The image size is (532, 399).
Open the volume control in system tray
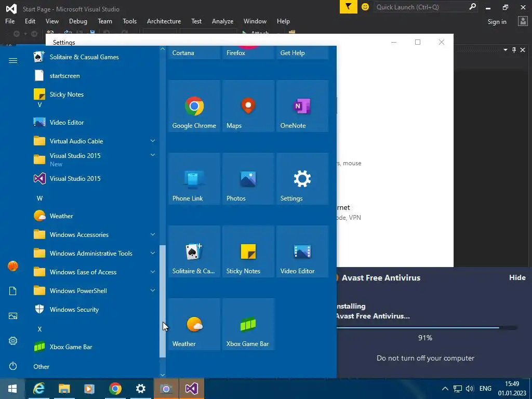(x=470, y=389)
